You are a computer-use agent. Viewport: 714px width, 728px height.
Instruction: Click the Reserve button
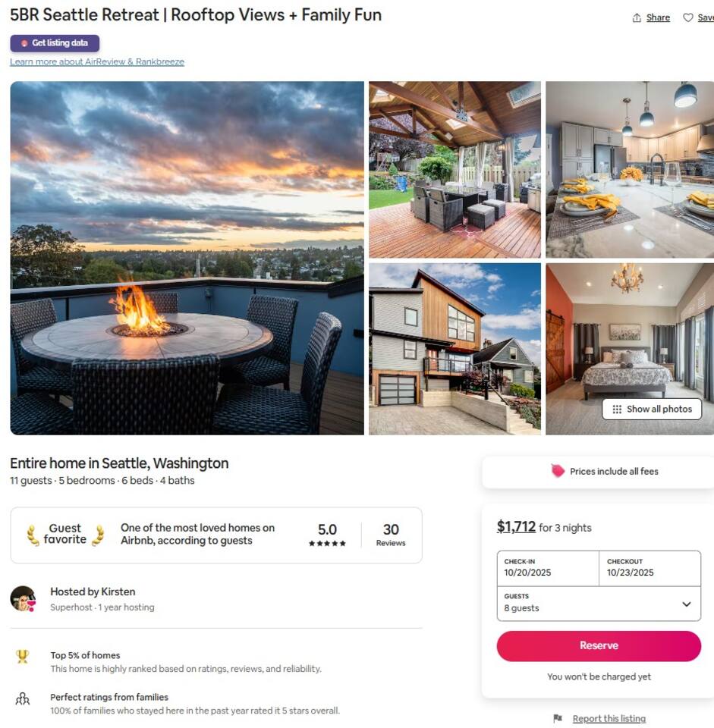click(599, 646)
